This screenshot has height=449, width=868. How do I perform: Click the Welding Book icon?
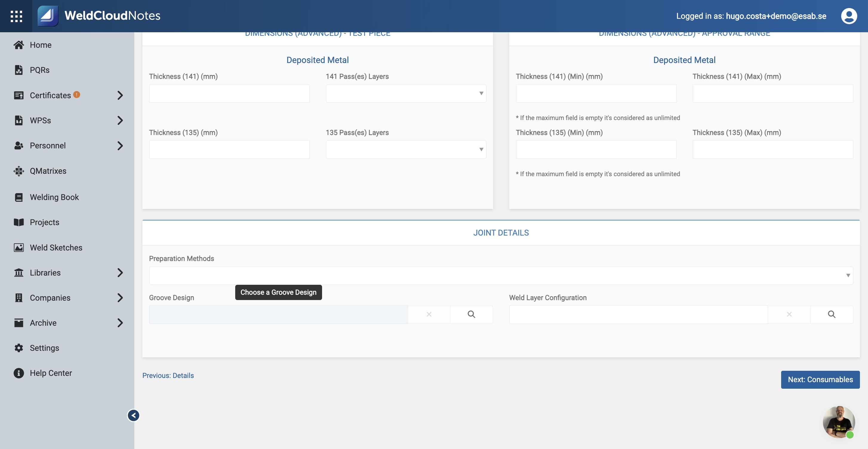pos(19,197)
